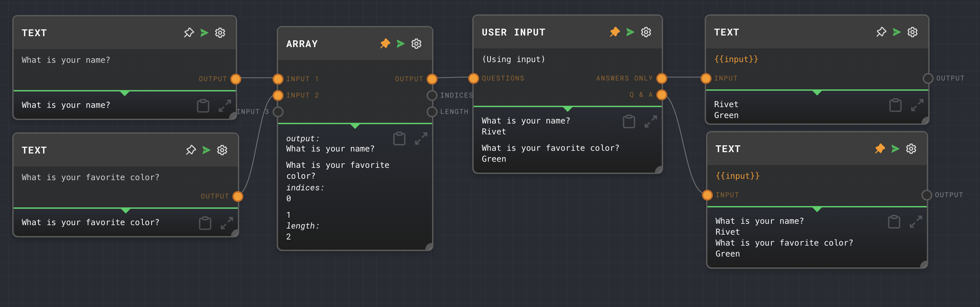Open the User Input node settings
This screenshot has height=307, width=980.
[646, 32]
